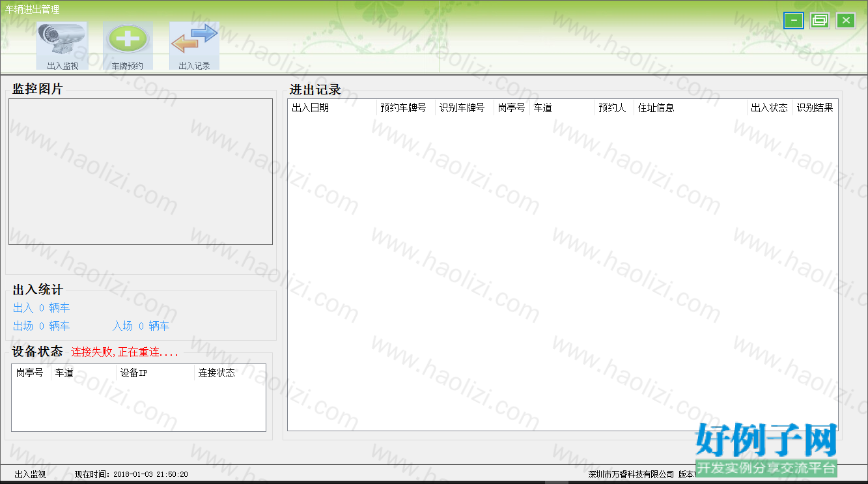Screen dimensions: 868x484
Task: Click the 进出记录 panel title
Action: tap(315, 91)
